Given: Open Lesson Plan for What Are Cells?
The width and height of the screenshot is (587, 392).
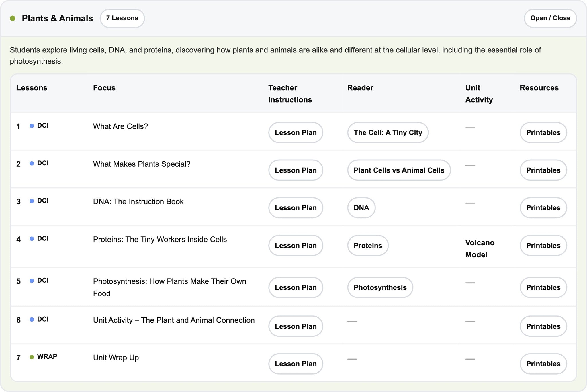Looking at the screenshot, I should tap(296, 132).
